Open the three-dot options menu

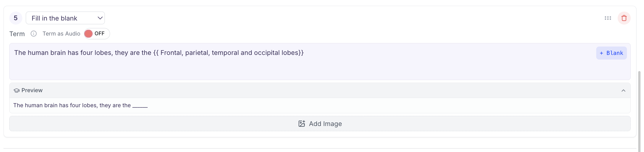click(608, 18)
